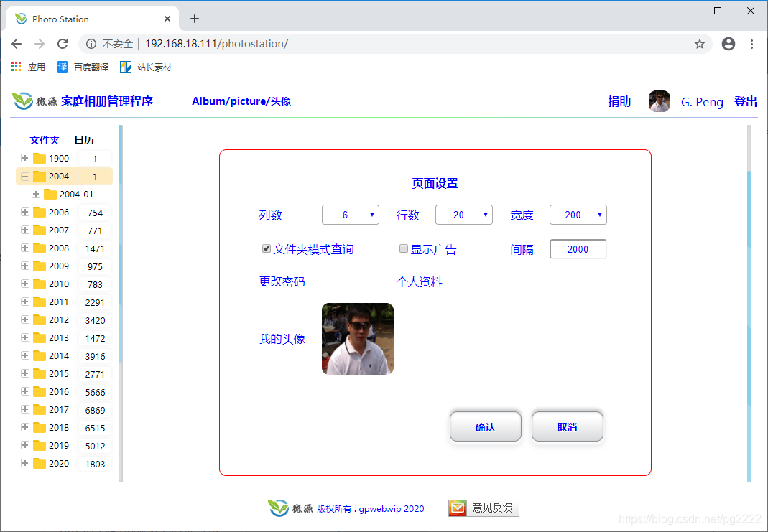
Task: Open the email icon beside 意见反馈
Action: [458, 508]
